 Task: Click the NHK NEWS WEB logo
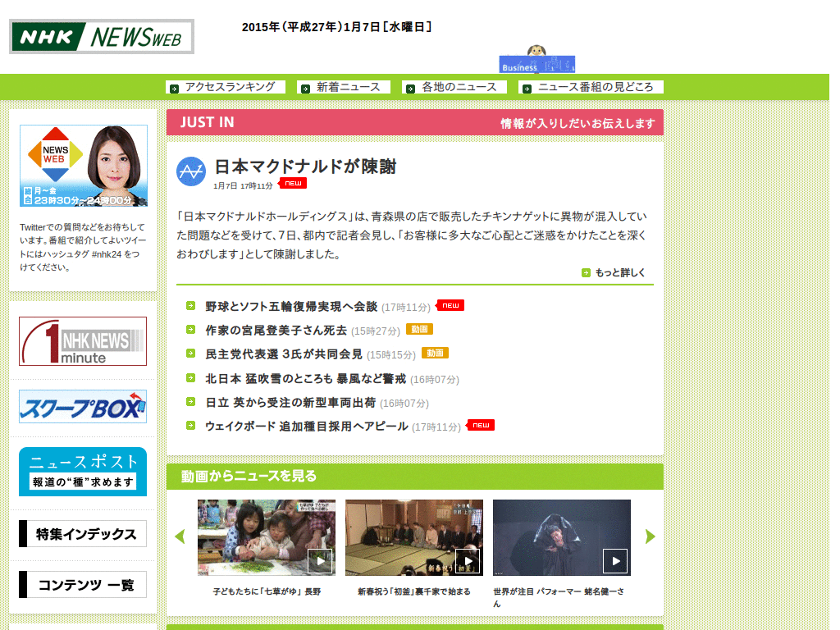102,36
